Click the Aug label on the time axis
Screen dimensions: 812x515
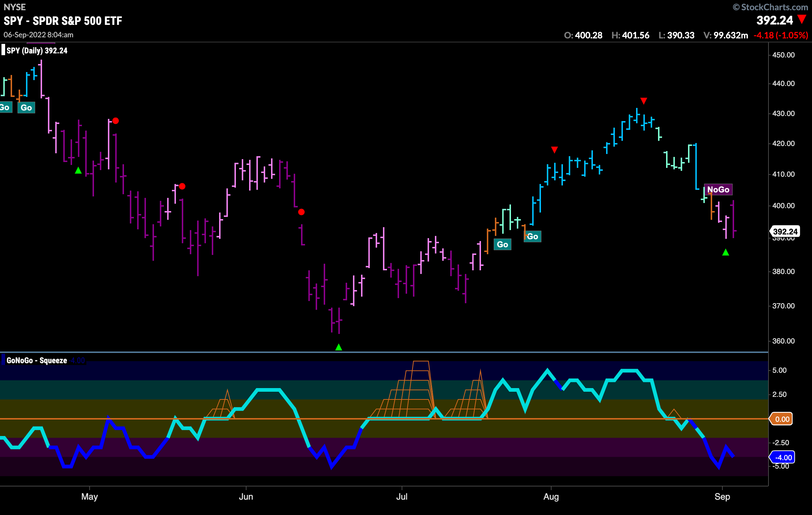point(551,497)
